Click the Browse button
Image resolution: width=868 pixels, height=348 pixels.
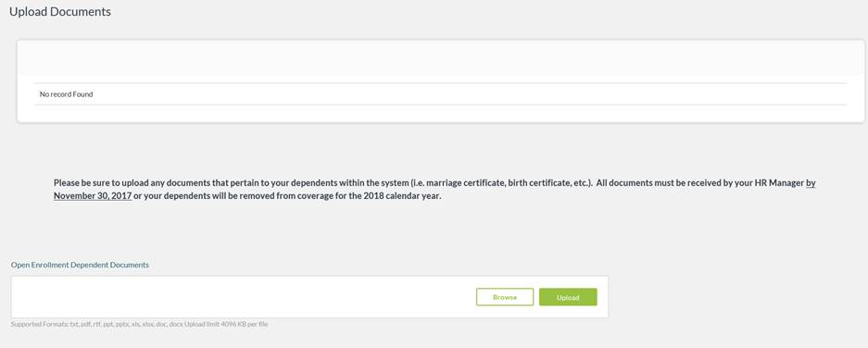504,297
